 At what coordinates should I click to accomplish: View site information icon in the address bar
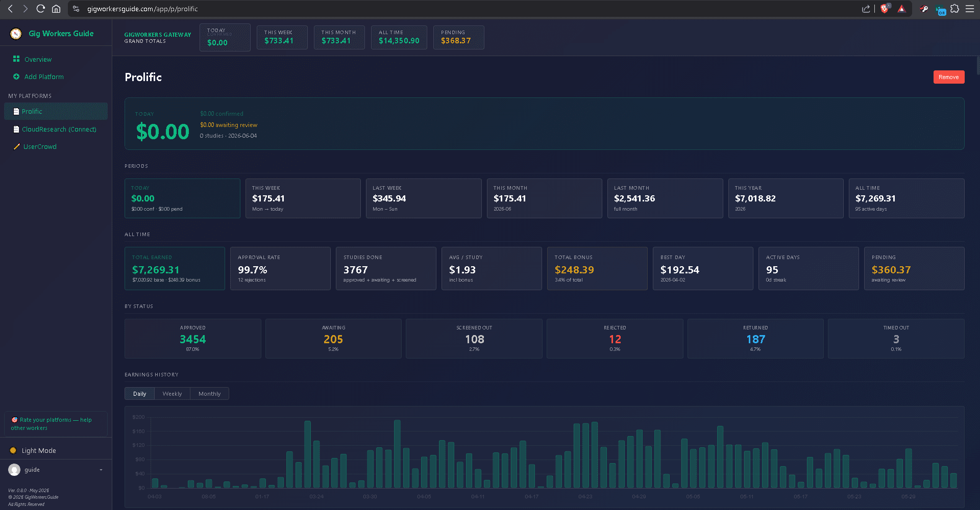click(76, 9)
